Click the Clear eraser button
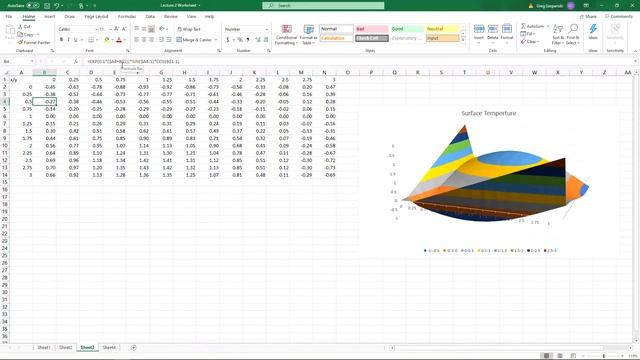 tap(530, 42)
